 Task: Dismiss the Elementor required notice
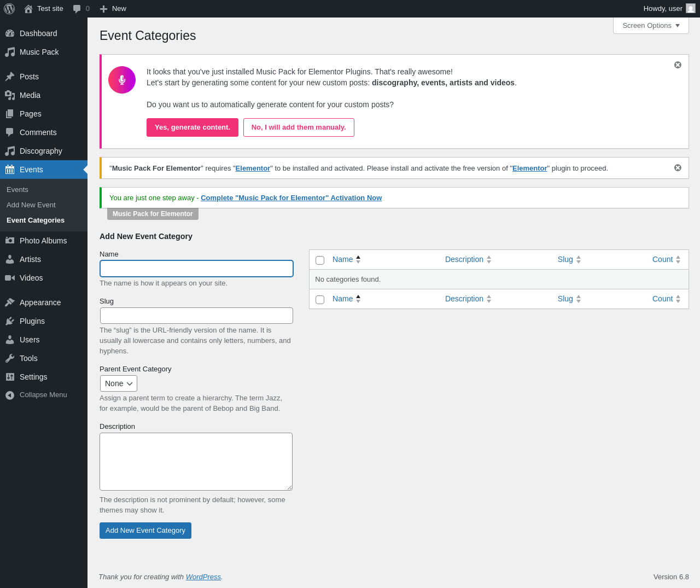[x=678, y=168]
